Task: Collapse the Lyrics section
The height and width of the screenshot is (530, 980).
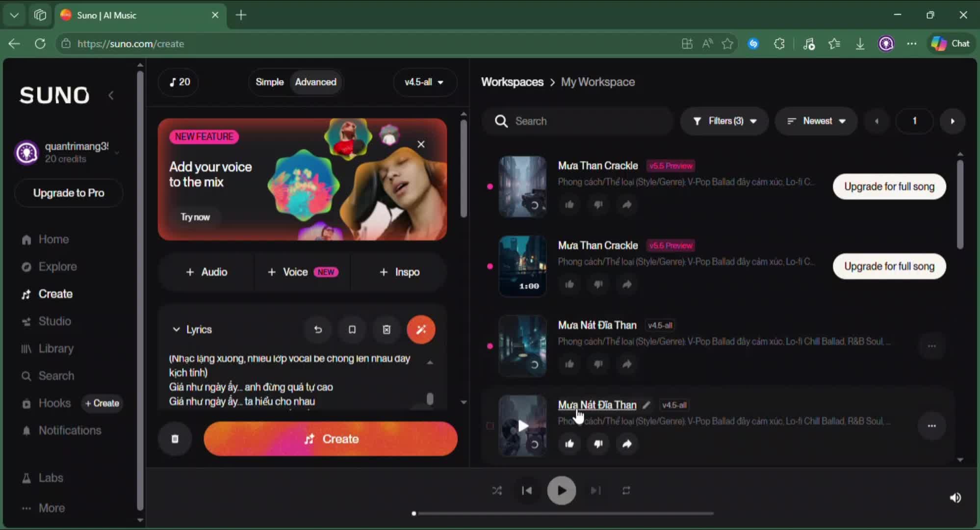Action: pos(191,329)
